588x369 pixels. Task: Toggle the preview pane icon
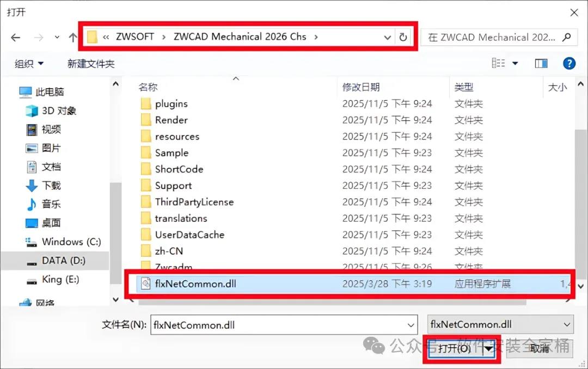pyautogui.click(x=541, y=63)
